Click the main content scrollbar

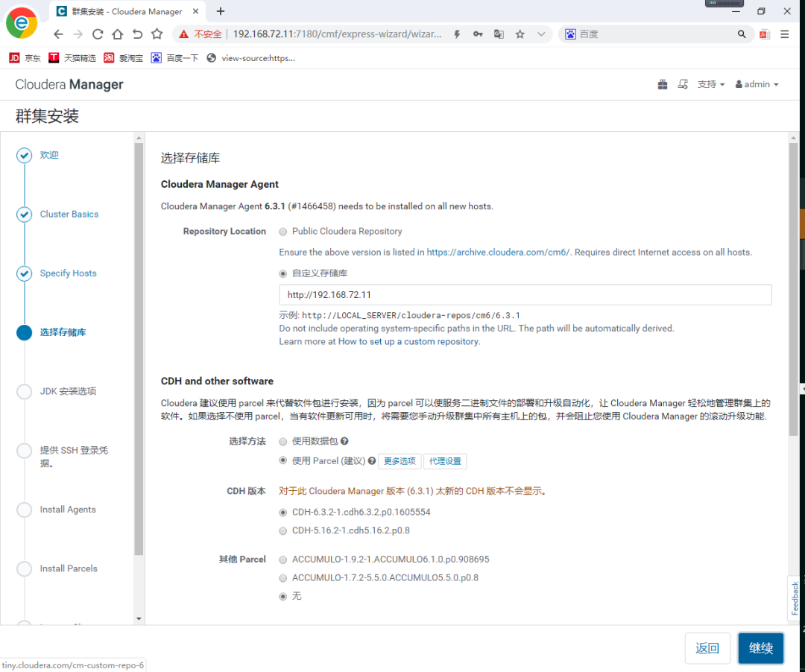pos(793,289)
